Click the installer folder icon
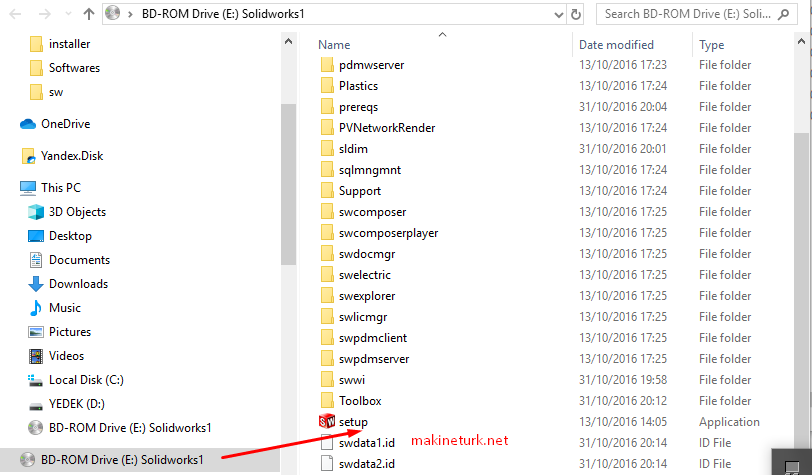 (x=36, y=44)
